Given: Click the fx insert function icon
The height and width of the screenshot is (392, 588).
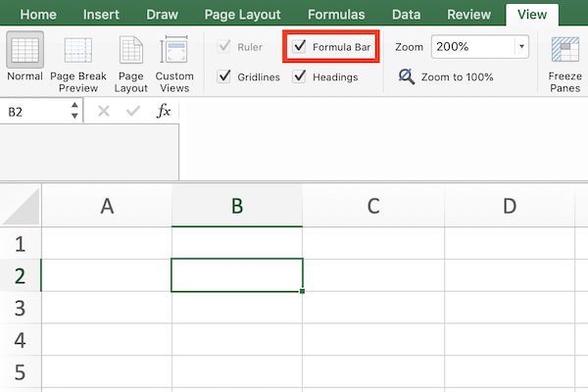Looking at the screenshot, I should coord(164,111).
